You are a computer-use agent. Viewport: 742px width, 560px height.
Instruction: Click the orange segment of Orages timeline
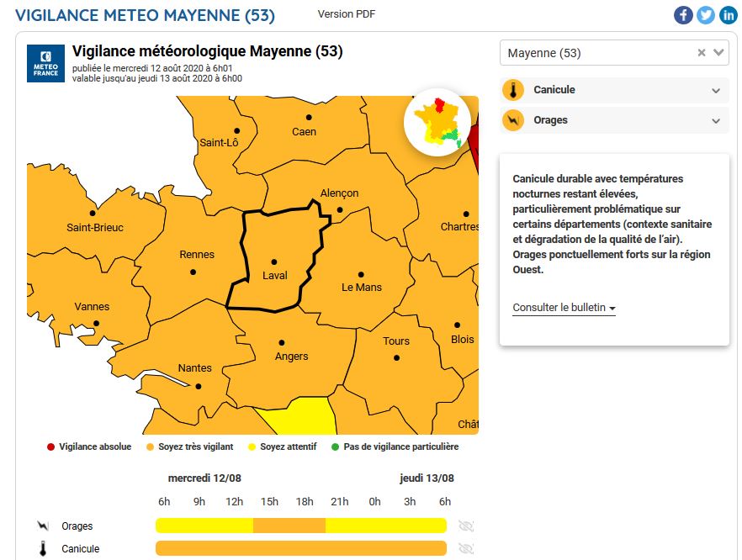[289, 526]
